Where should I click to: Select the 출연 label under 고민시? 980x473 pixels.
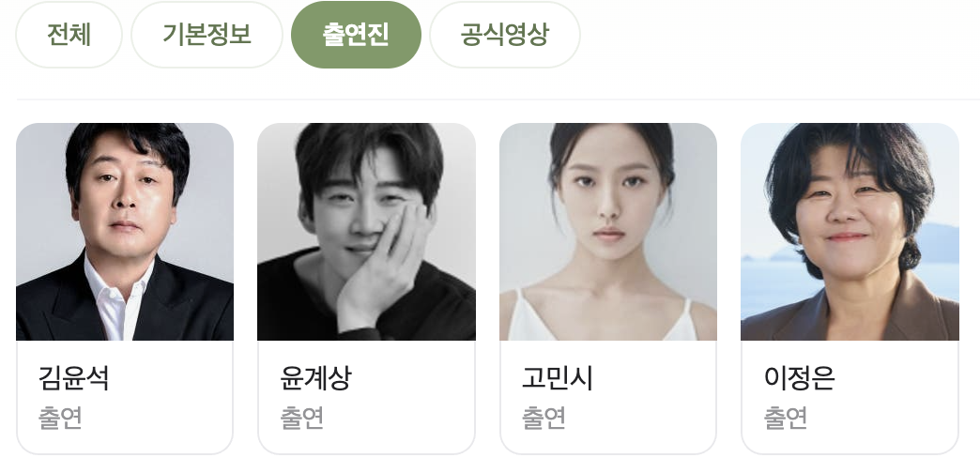click(x=544, y=418)
